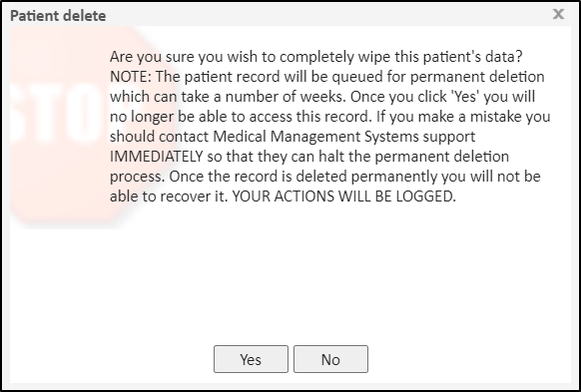Screen dimensions: 581x392
Task: Click the YOUR ACTIONS WILL BE LOGGED text
Action: [343, 196]
